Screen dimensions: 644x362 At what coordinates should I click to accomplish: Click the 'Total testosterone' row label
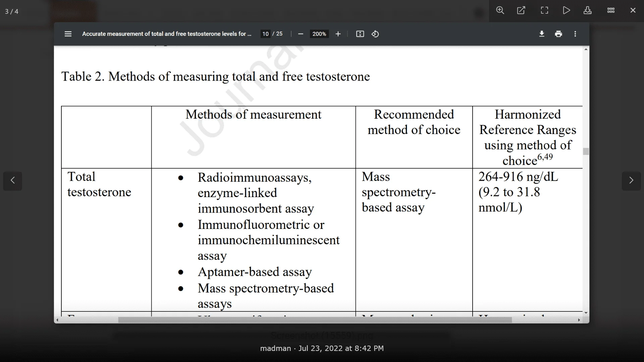tap(99, 184)
